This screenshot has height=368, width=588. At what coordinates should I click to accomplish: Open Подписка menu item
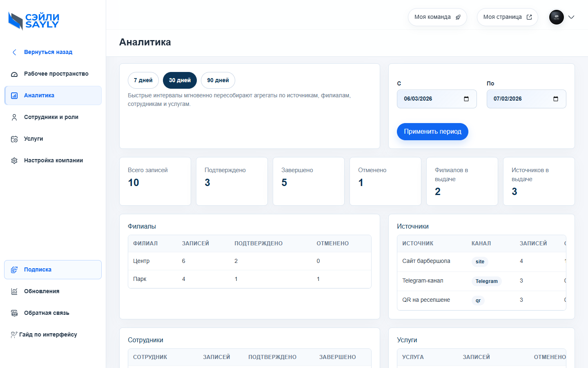pyautogui.click(x=53, y=270)
